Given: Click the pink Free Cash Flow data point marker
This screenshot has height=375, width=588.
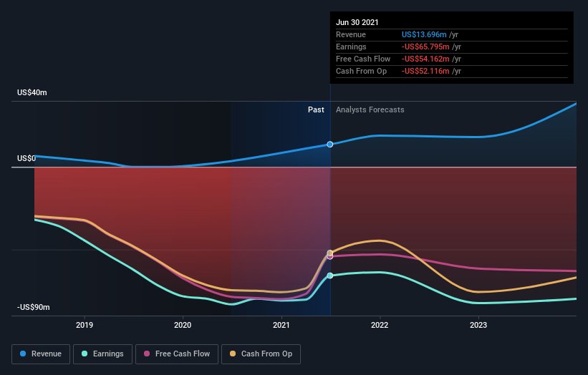Looking at the screenshot, I should click(330, 257).
